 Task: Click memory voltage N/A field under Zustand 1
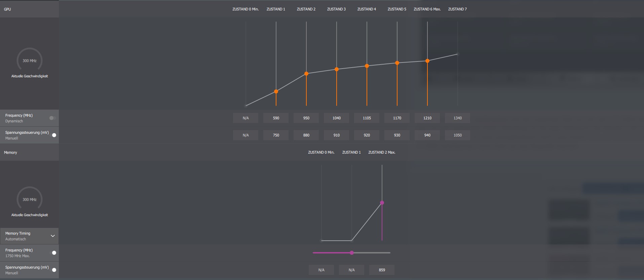(352, 270)
